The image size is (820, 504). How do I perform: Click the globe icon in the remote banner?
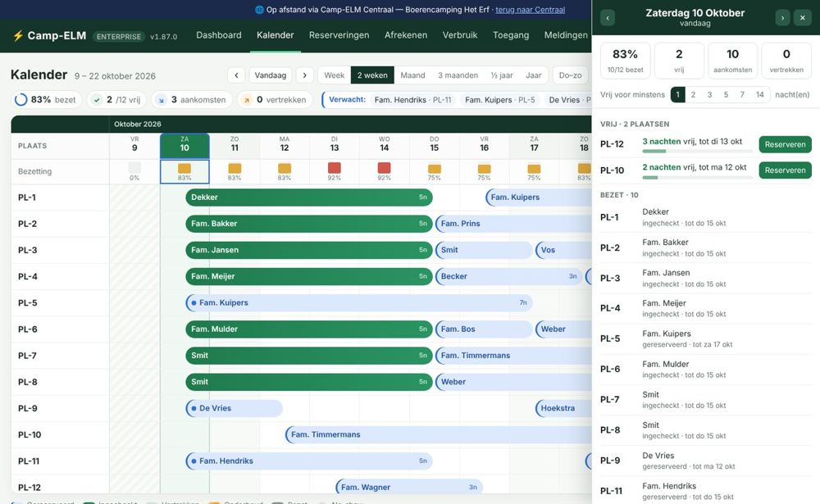tap(259, 9)
